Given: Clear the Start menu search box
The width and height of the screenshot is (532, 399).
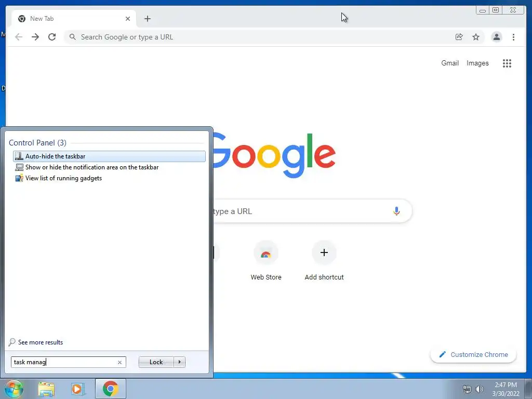Looking at the screenshot, I should [x=120, y=362].
